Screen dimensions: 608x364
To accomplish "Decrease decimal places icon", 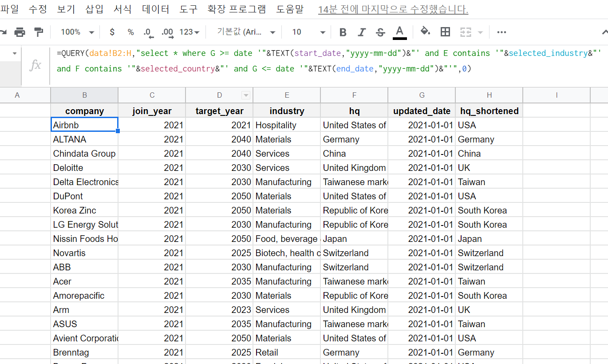I will pos(148,32).
